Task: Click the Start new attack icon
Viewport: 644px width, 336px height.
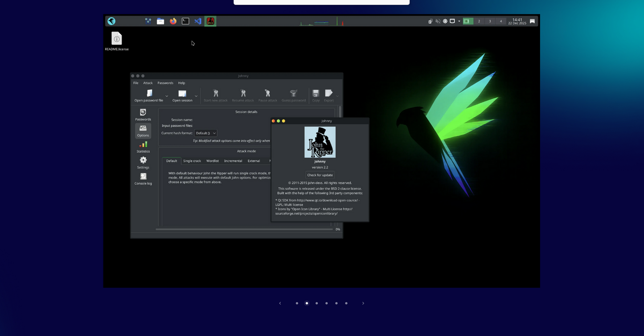Action: click(216, 93)
